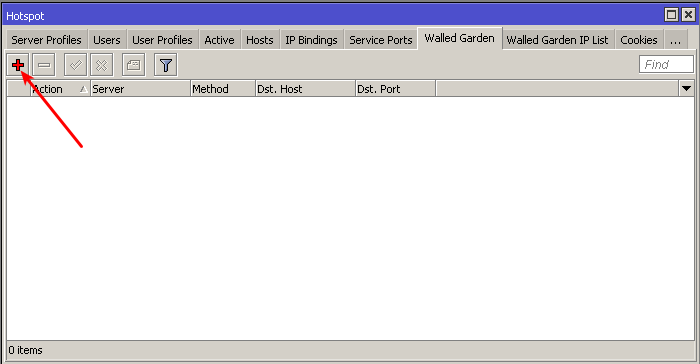Sort by the Dst. Host column header

coord(305,88)
